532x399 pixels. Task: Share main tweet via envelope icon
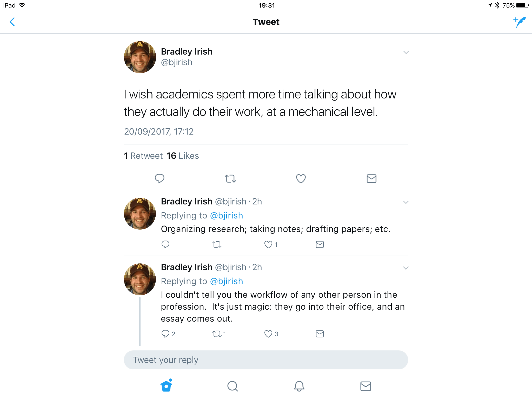point(371,178)
